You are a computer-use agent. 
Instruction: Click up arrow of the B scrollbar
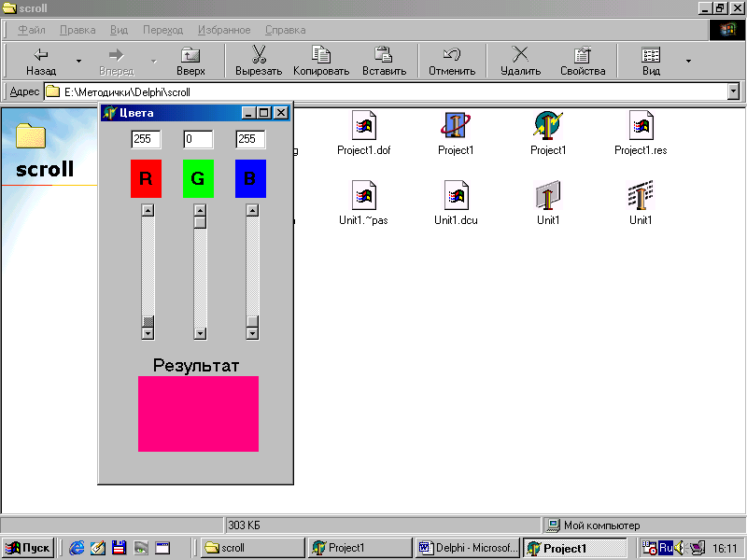pos(252,211)
